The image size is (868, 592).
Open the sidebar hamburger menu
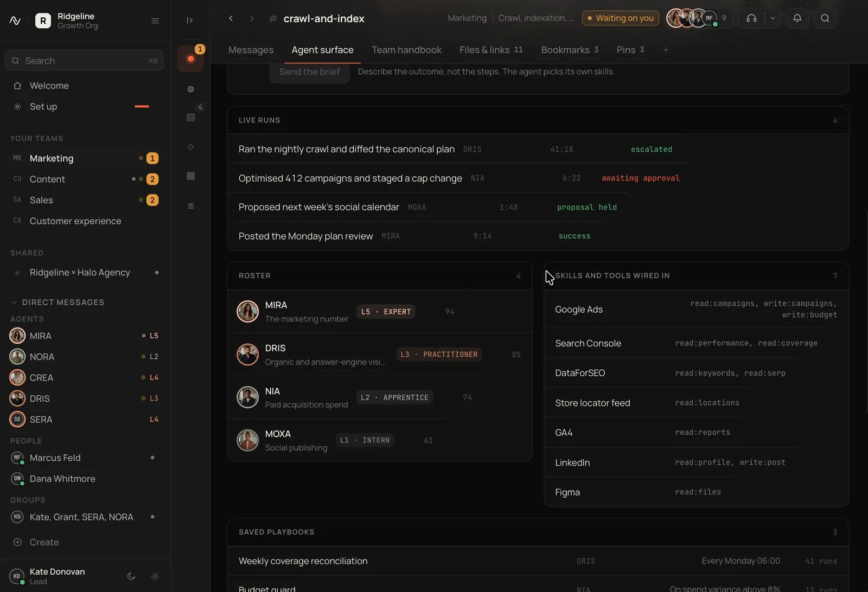click(x=155, y=21)
